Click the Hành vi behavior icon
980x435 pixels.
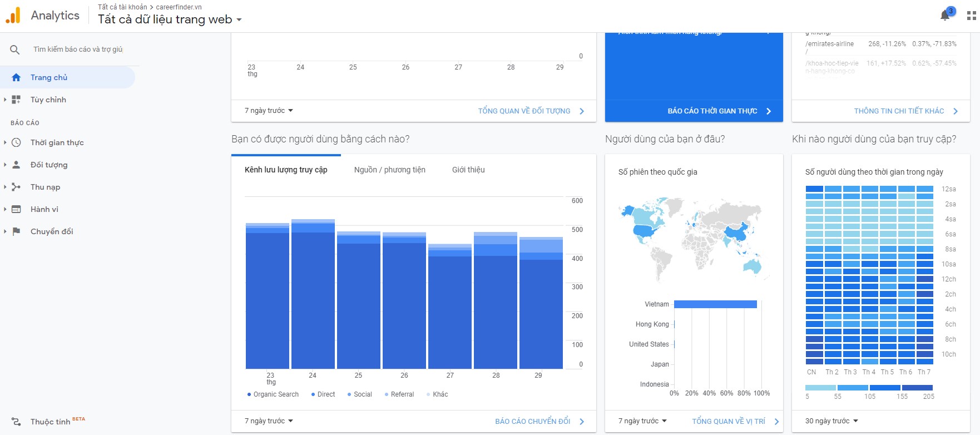[16, 209]
